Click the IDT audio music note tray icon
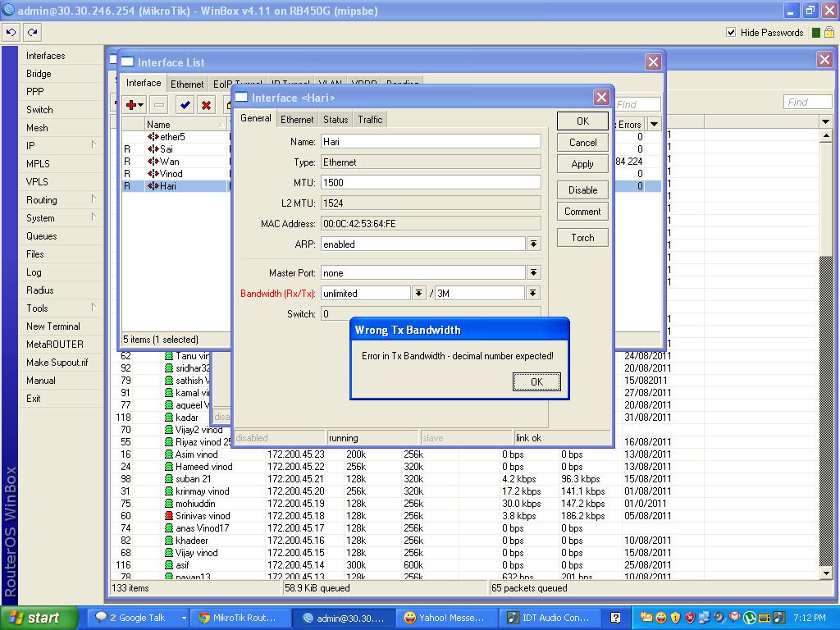Screen dimensions: 840x630 point(779,618)
